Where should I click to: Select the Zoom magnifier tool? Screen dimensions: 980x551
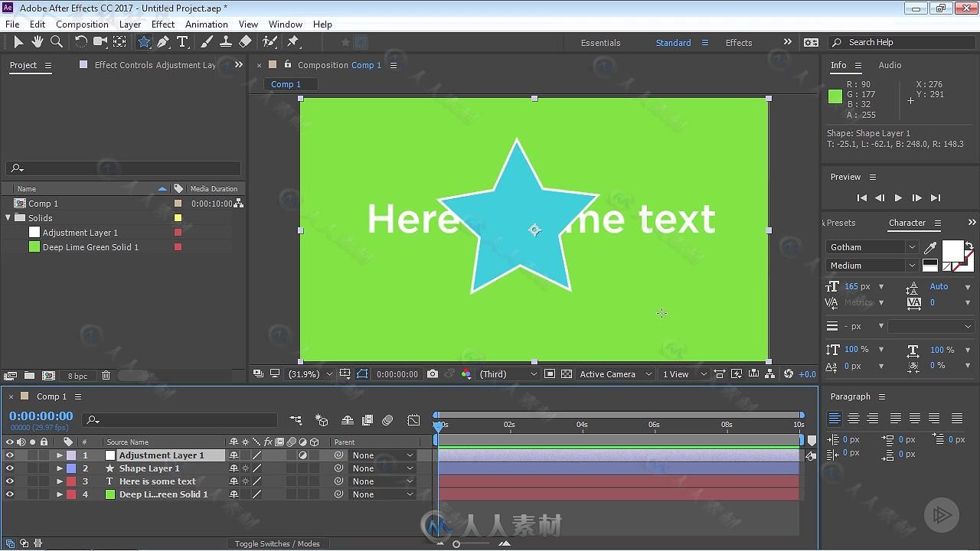click(56, 42)
